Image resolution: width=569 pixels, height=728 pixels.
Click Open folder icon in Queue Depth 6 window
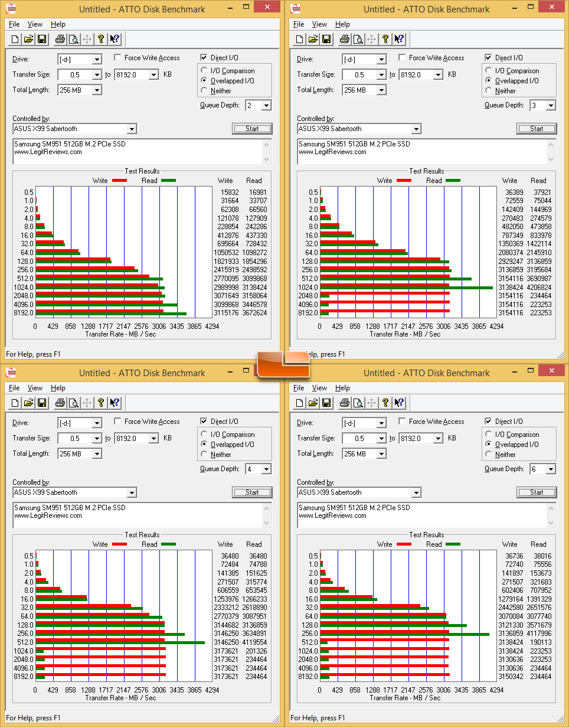coord(313,403)
